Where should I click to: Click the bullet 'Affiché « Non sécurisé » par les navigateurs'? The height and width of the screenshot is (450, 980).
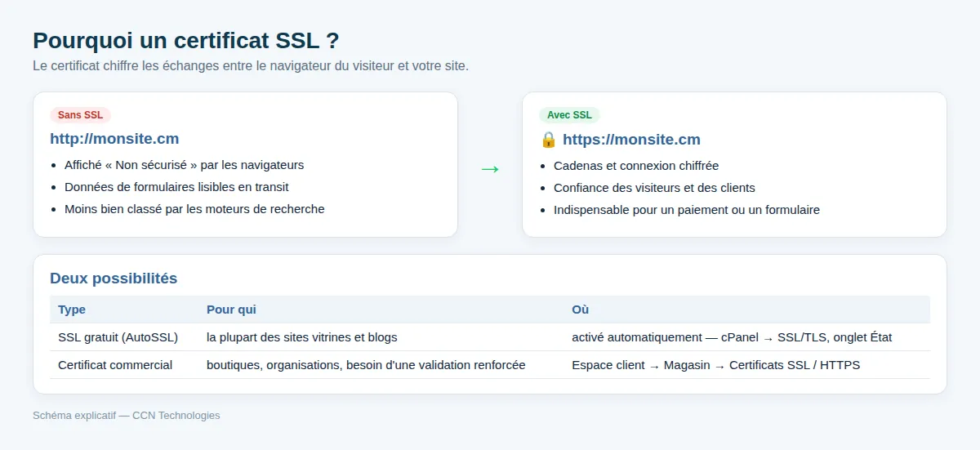184,165
